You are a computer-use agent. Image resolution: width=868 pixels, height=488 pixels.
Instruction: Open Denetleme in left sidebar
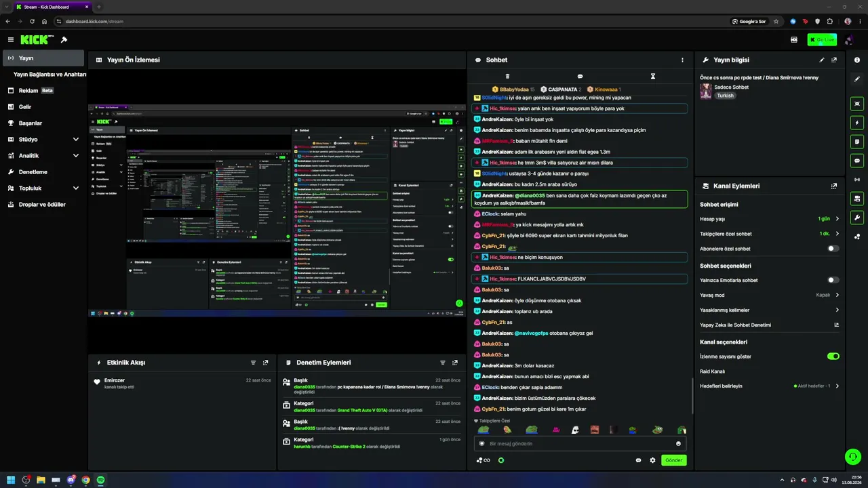(44, 171)
